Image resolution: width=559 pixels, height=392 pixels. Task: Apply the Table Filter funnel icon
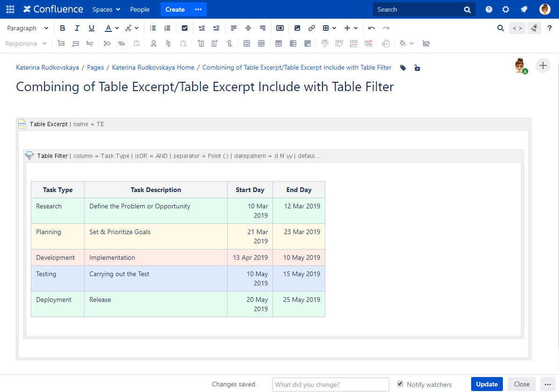tap(324, 43)
